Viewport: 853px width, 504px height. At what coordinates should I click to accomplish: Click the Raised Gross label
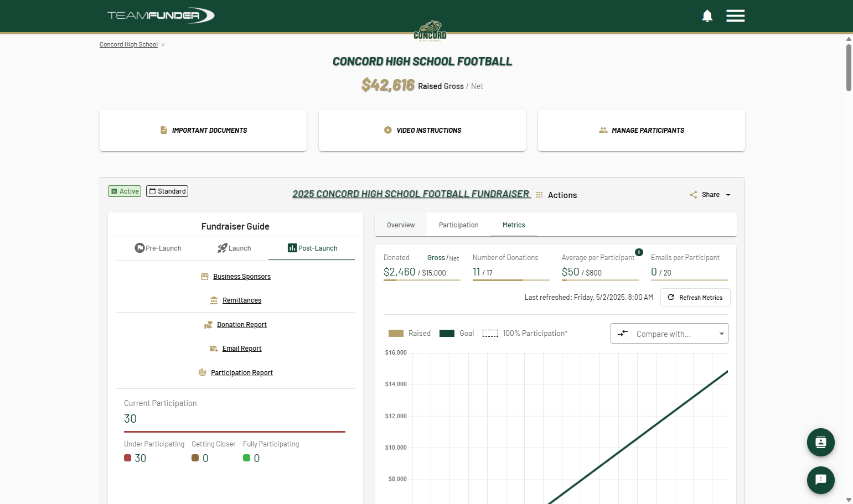click(441, 86)
